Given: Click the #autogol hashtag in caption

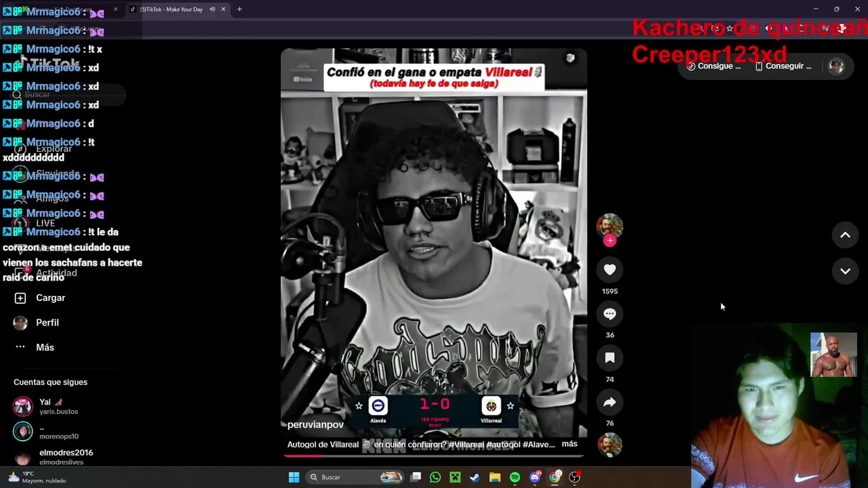Looking at the screenshot, I should pos(504,445).
